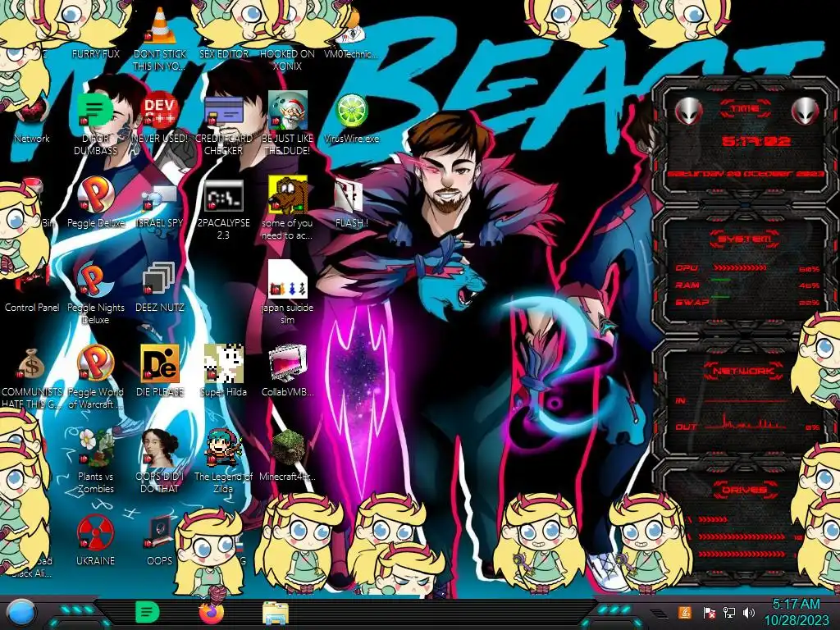Open the ISRAEL SPY shortcut
Screen dimensions: 840x630
[160, 205]
